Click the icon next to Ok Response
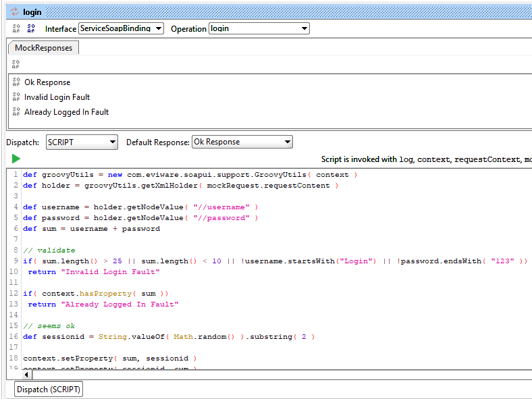This screenshot has height=399, width=532. (x=16, y=82)
